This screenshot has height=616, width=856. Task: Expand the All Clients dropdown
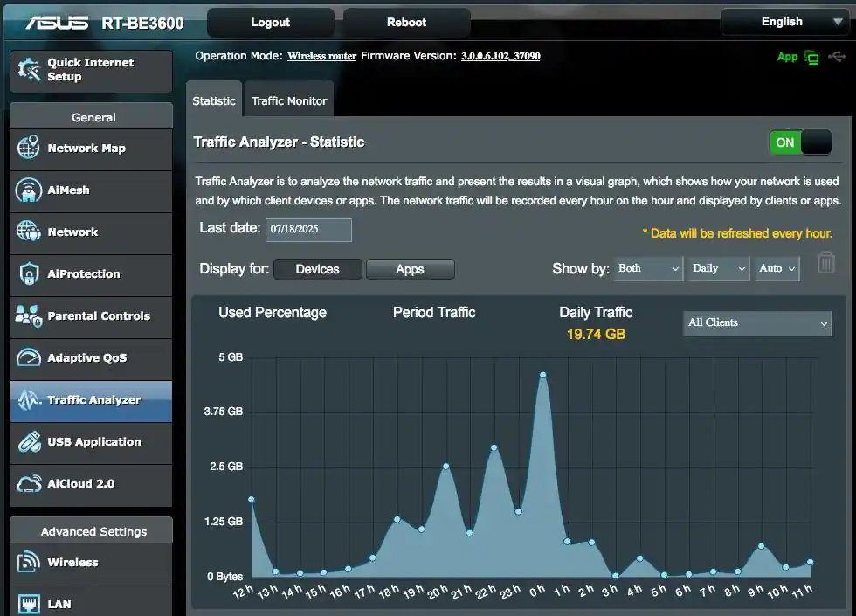(756, 322)
